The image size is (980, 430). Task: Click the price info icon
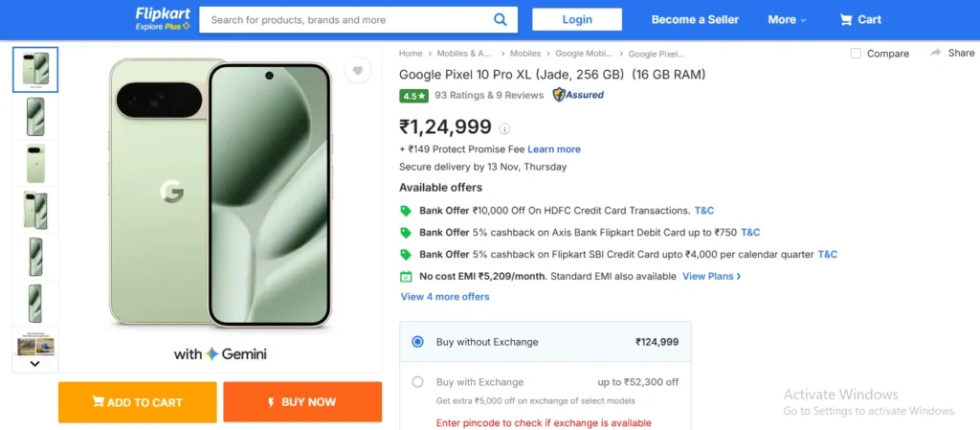[x=505, y=128]
